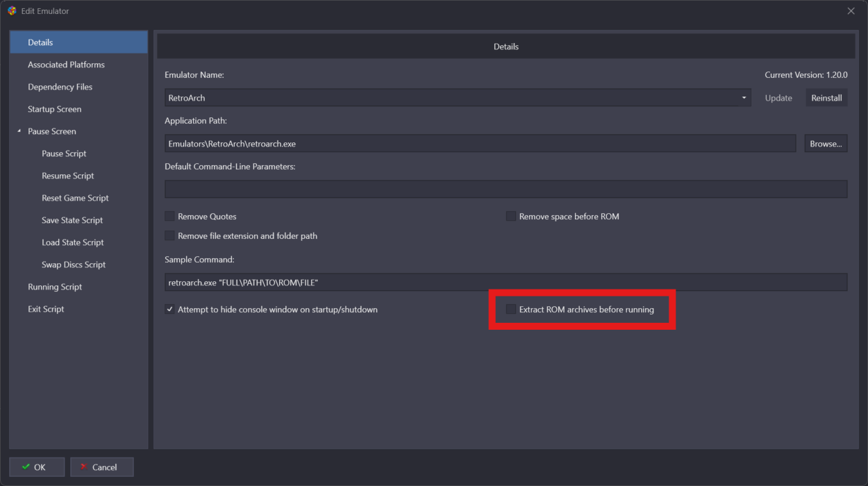Click the Reinstall button
This screenshot has height=486, width=868.
pyautogui.click(x=826, y=98)
